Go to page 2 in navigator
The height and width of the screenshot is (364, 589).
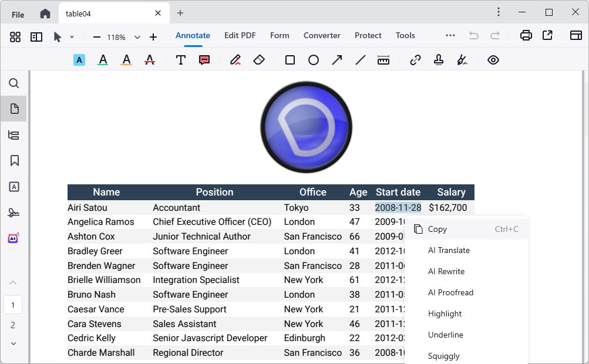[x=13, y=325]
